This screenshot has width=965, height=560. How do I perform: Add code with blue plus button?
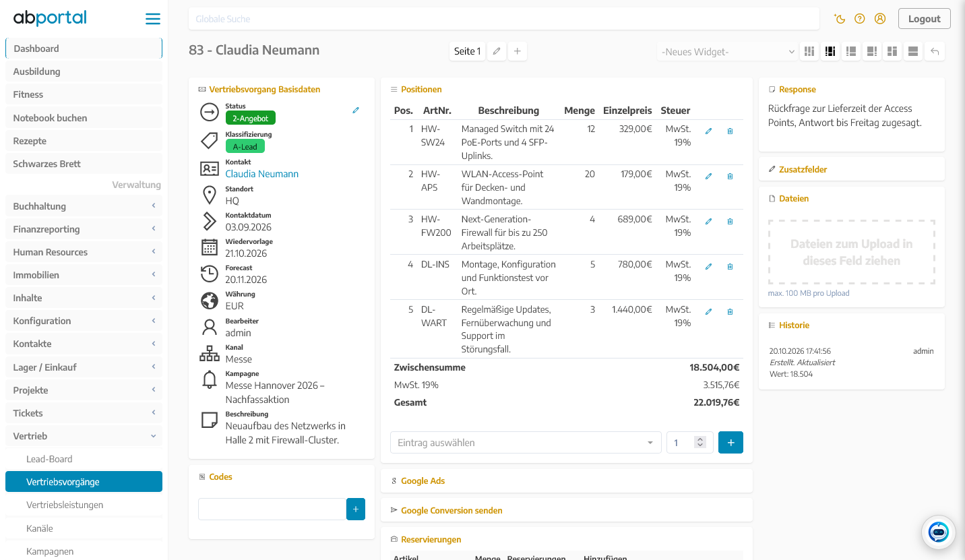point(356,509)
